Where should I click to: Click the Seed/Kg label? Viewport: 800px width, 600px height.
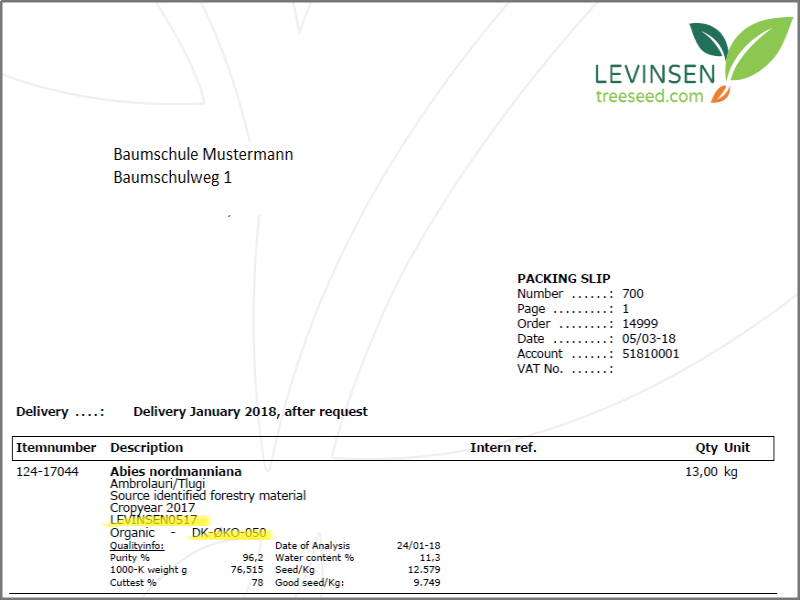[295, 570]
